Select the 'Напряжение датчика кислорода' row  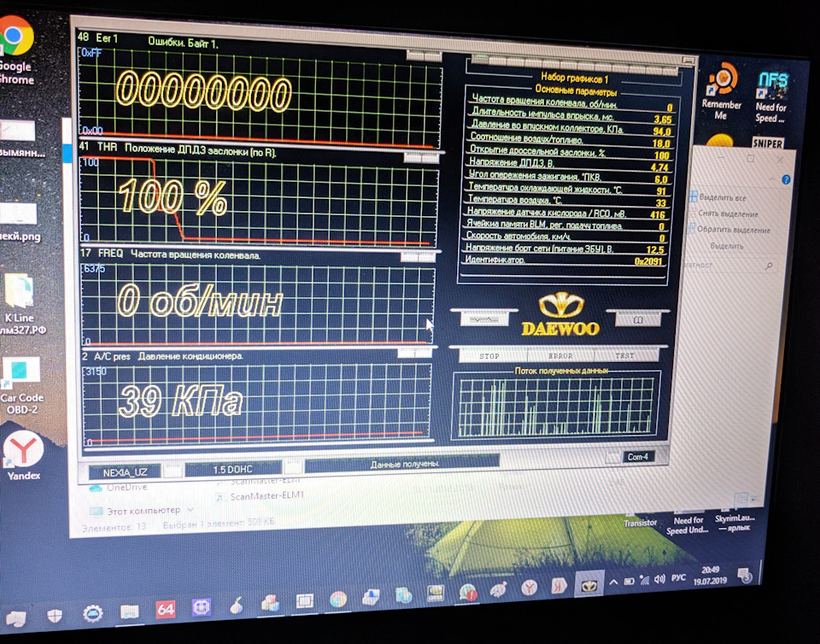(x=567, y=212)
